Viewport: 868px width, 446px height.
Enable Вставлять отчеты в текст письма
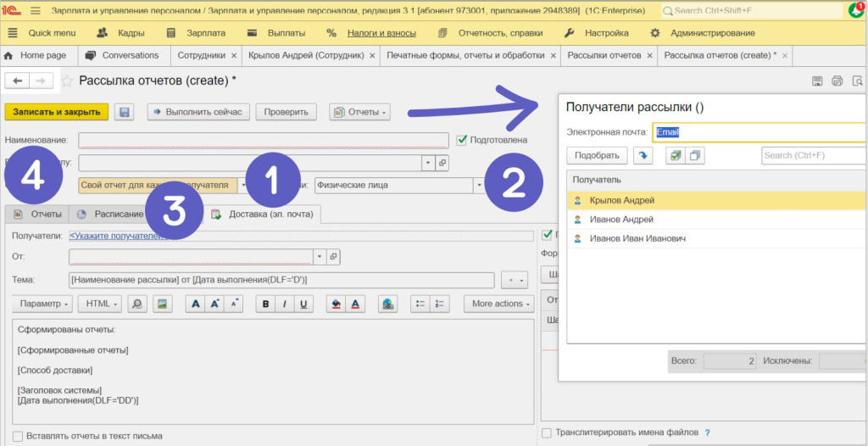[18, 436]
